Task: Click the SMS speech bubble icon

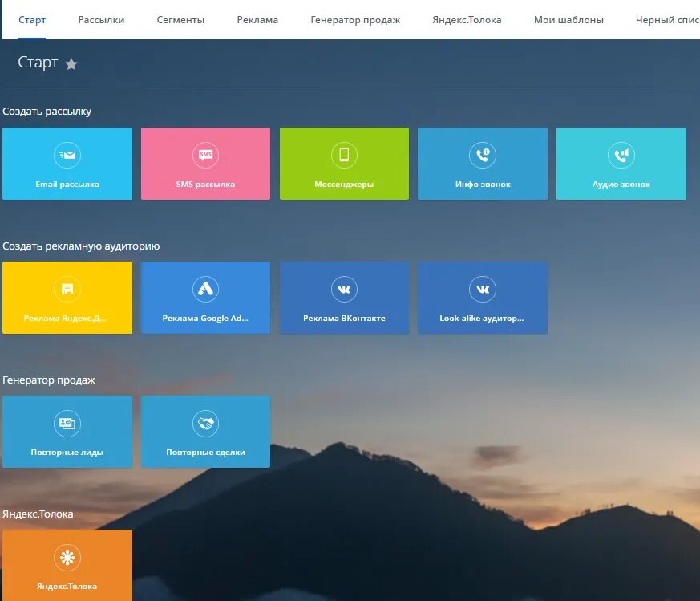Action: coord(205,155)
